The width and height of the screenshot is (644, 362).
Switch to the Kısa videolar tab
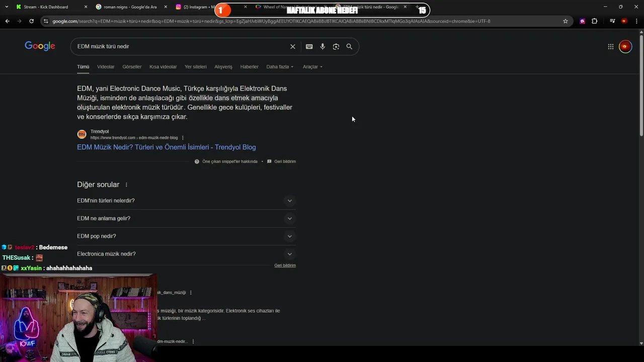pos(163,67)
